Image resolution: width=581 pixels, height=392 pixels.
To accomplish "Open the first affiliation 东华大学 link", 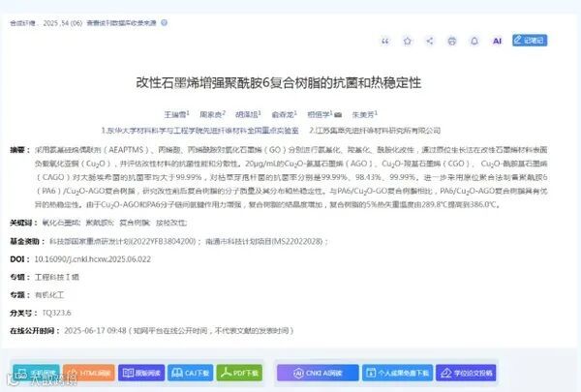I will pyautogui.click(x=200, y=131).
